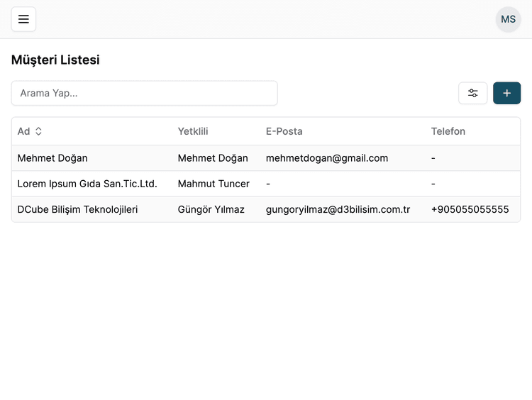Select contact Güngör Yılmaz in Yetkili column
Screen dimensions: 532x400
[211, 209]
